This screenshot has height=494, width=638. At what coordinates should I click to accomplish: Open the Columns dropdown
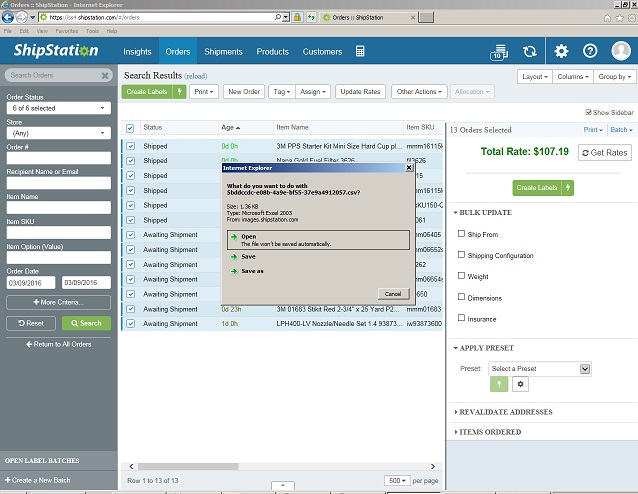pos(572,77)
